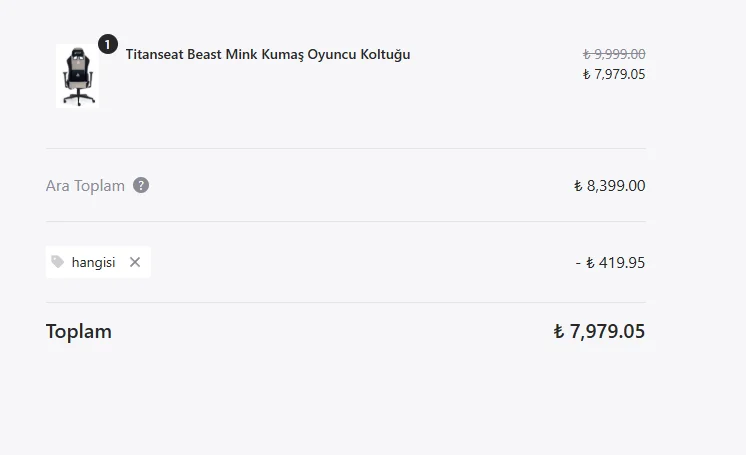Click the divider line above Toplam row

tap(345, 302)
